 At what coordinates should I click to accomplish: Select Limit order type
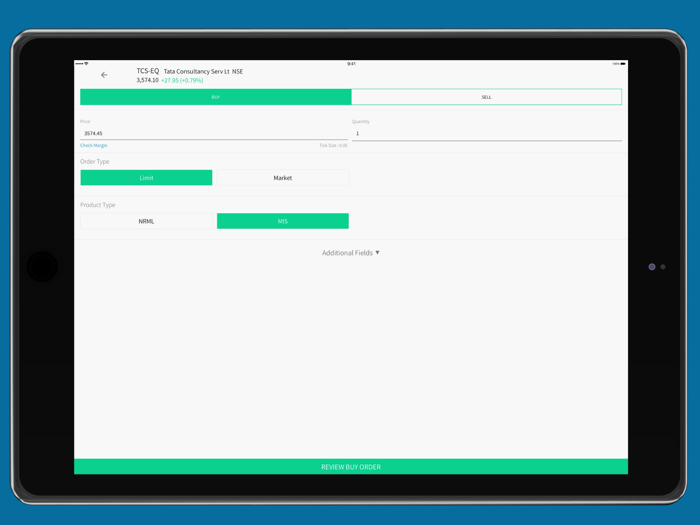coord(146,178)
